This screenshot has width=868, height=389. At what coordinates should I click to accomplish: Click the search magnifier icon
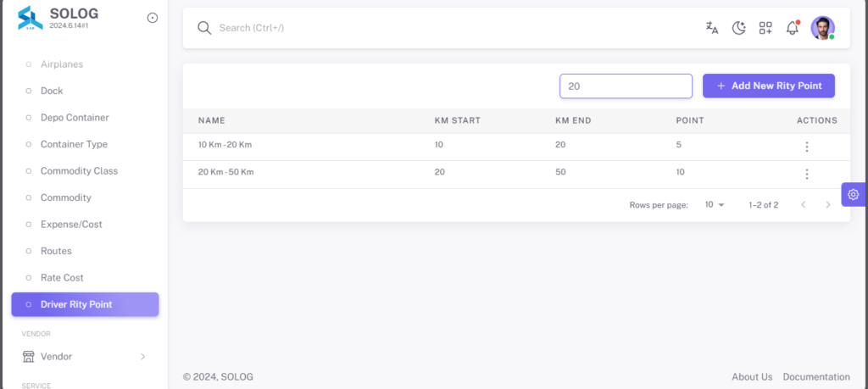204,28
